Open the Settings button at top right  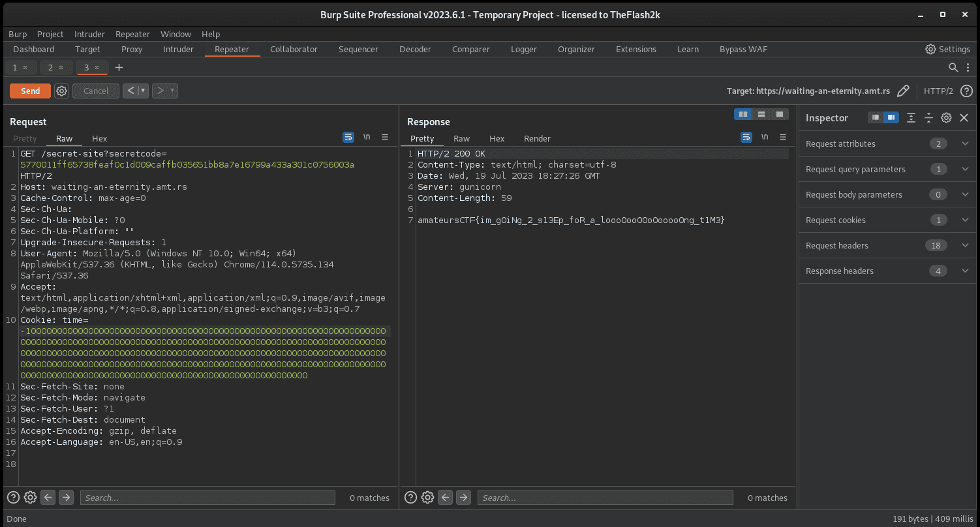(x=947, y=50)
